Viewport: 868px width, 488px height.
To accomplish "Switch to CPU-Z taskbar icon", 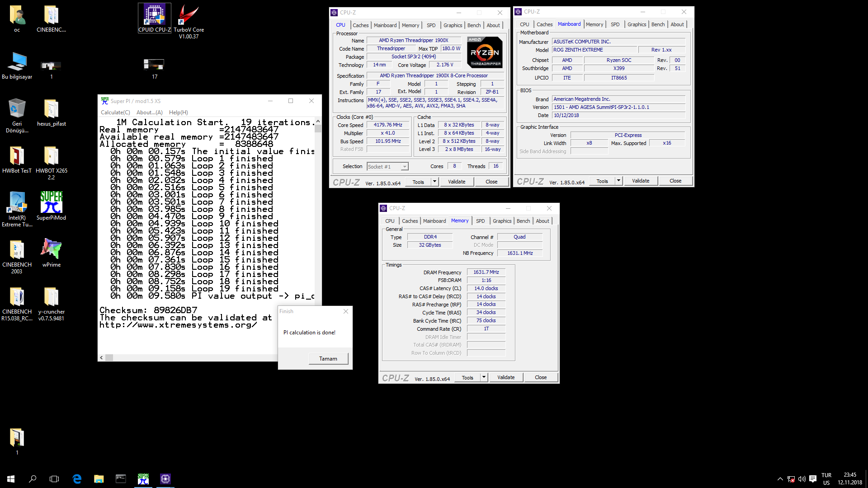I will click(165, 479).
